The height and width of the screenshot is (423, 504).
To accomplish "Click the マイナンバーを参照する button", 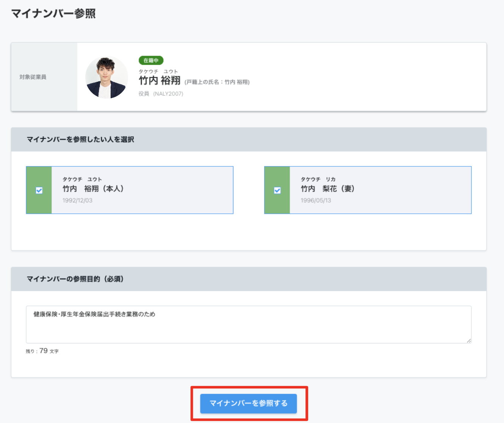I will point(249,403).
